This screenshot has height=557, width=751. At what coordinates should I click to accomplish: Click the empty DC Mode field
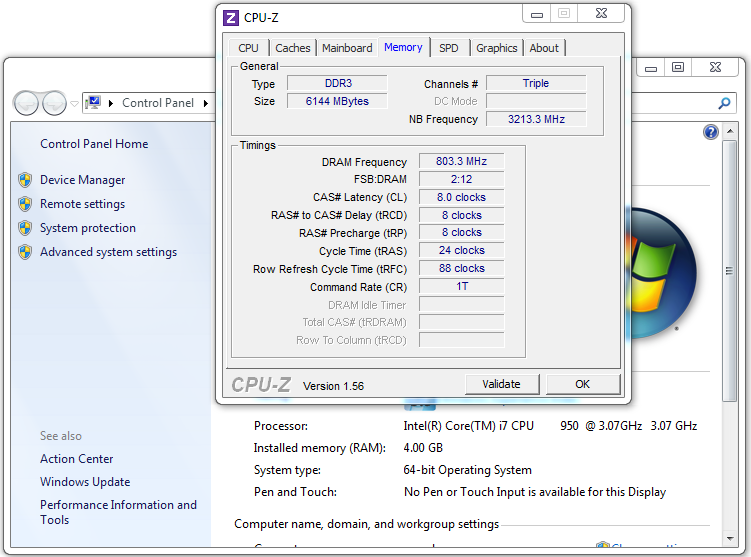pos(536,101)
